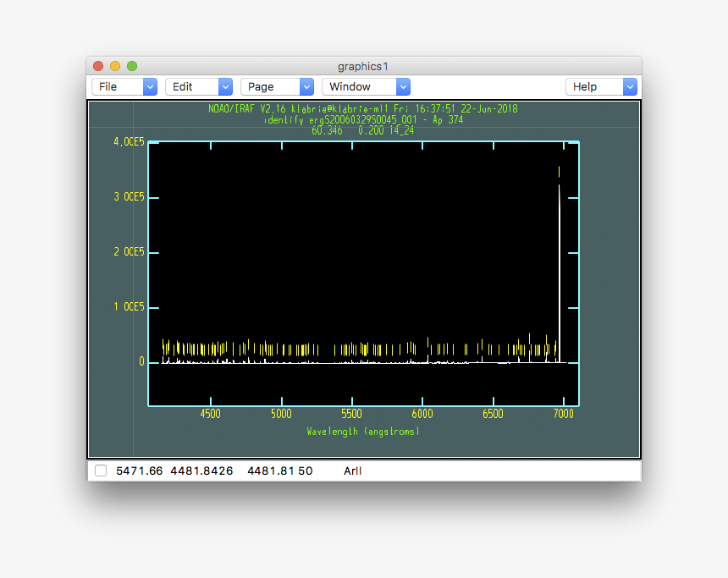Click the Wavelength (angstroms) axis label

coord(362,431)
